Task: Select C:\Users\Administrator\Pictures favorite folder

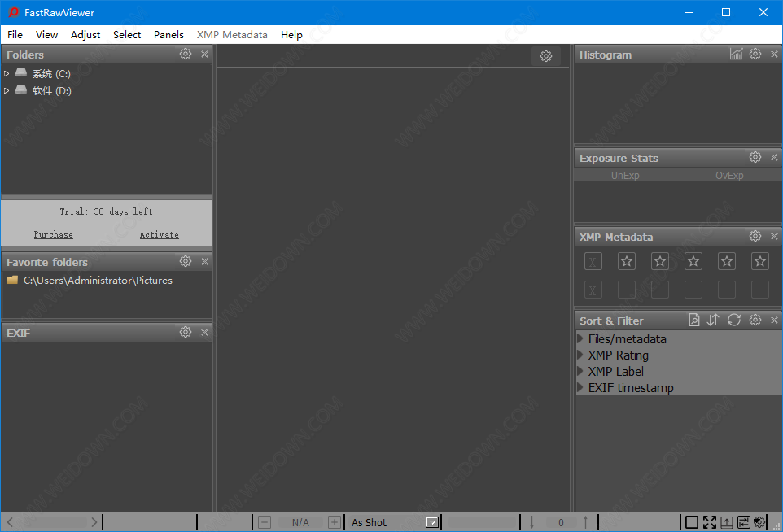Action: click(98, 281)
